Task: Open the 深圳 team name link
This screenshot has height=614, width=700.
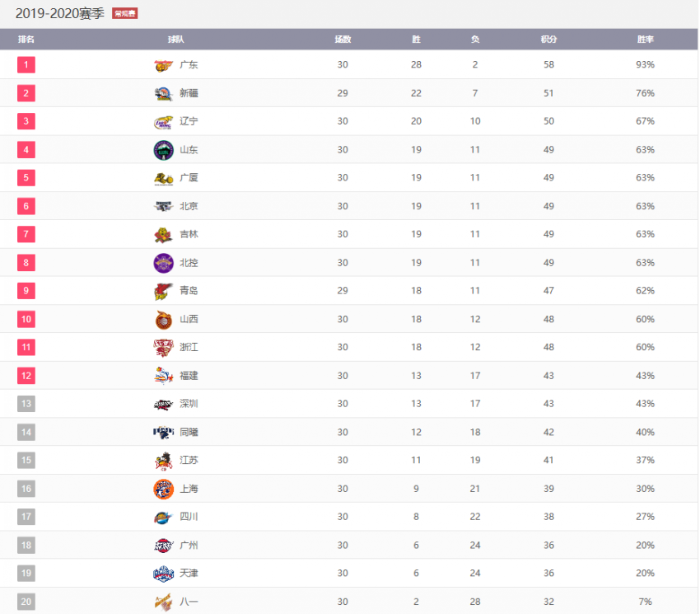Action: pyautogui.click(x=189, y=404)
